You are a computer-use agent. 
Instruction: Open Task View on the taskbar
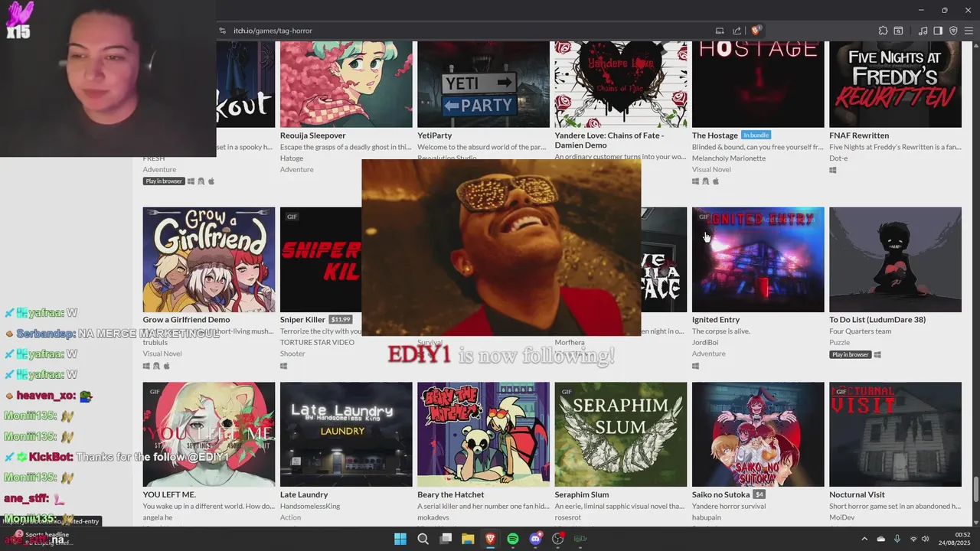pos(446,539)
